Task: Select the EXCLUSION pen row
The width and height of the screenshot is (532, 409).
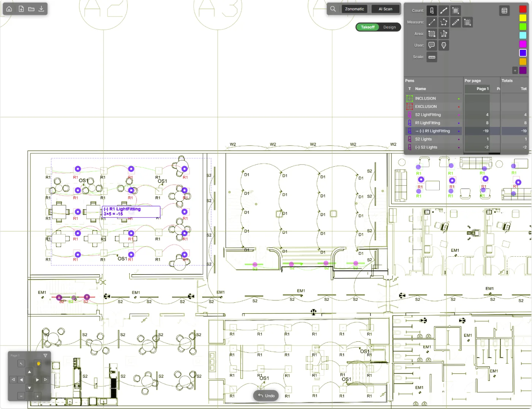Action: (x=434, y=107)
